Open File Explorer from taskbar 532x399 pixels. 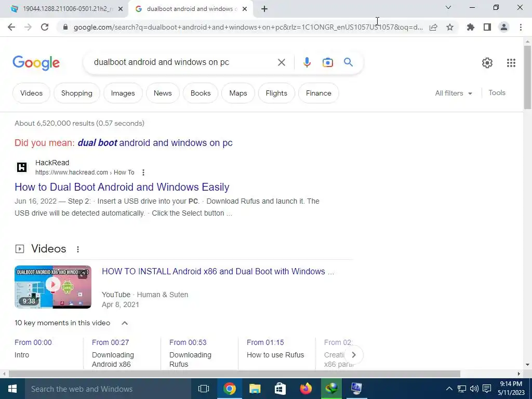pos(255,389)
